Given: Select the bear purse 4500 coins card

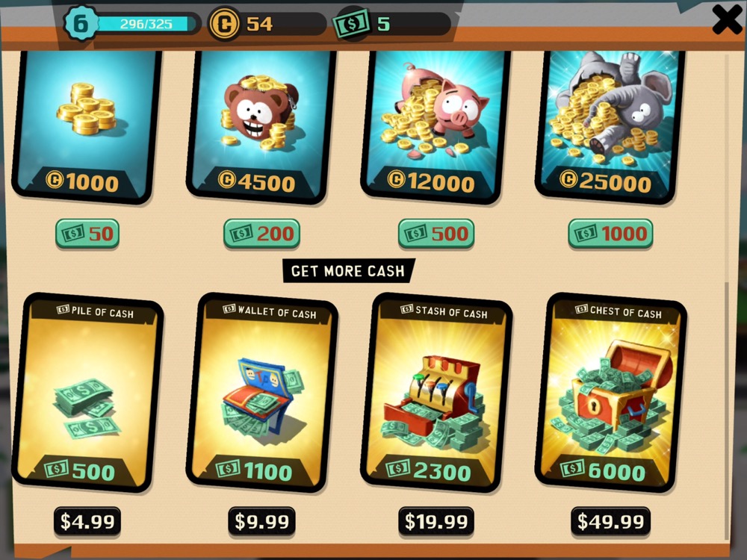Looking at the screenshot, I should (261, 127).
